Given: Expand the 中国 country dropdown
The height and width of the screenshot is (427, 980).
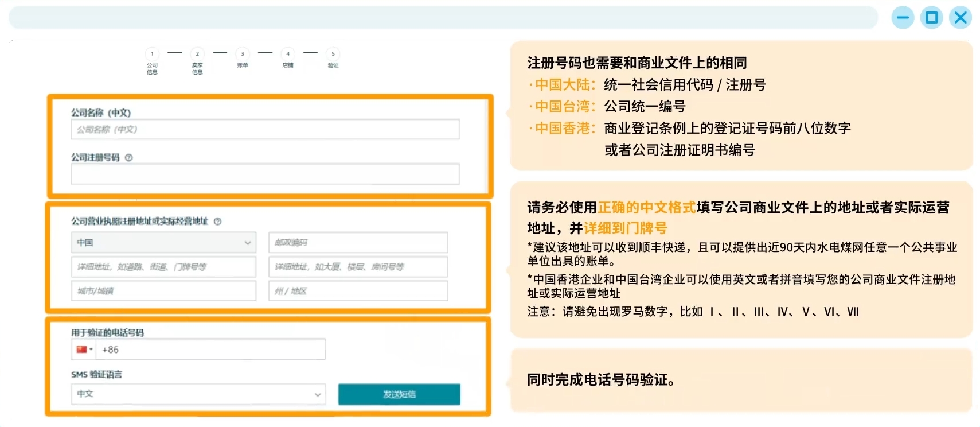Looking at the screenshot, I should click(163, 243).
